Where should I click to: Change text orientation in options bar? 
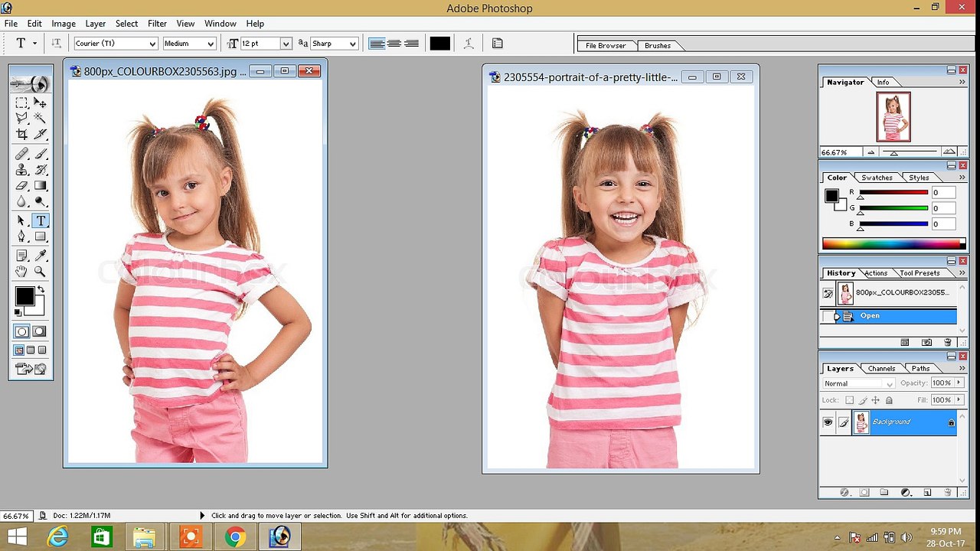click(56, 44)
